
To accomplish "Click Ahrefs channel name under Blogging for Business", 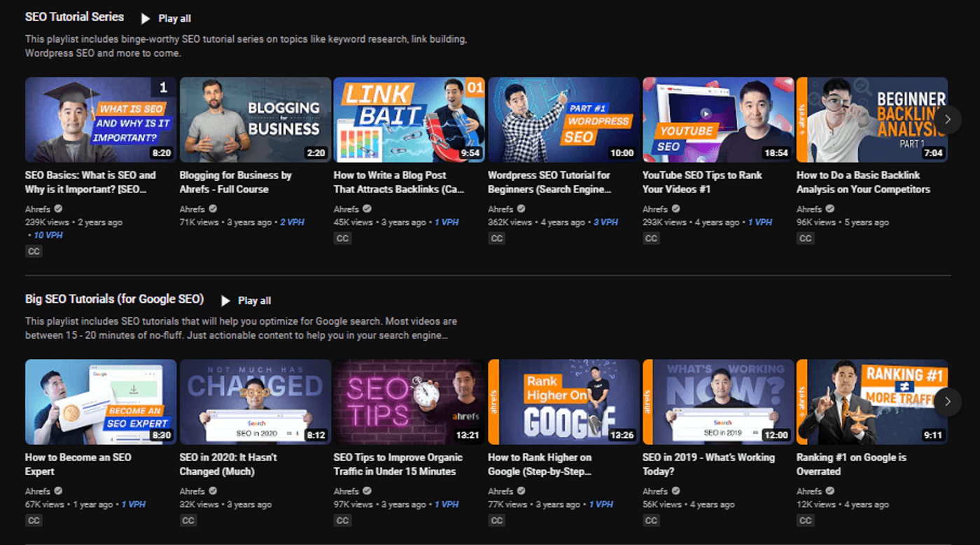I will (x=192, y=208).
